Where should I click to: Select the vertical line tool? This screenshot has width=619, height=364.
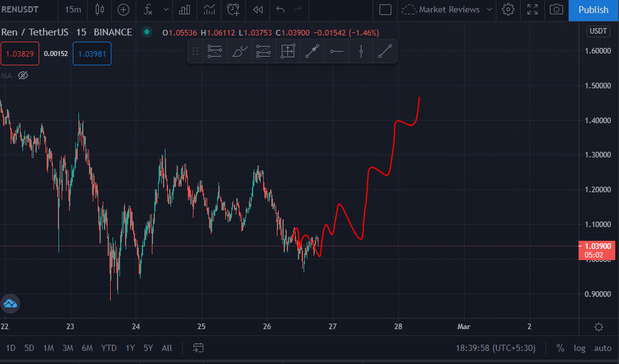(x=361, y=51)
